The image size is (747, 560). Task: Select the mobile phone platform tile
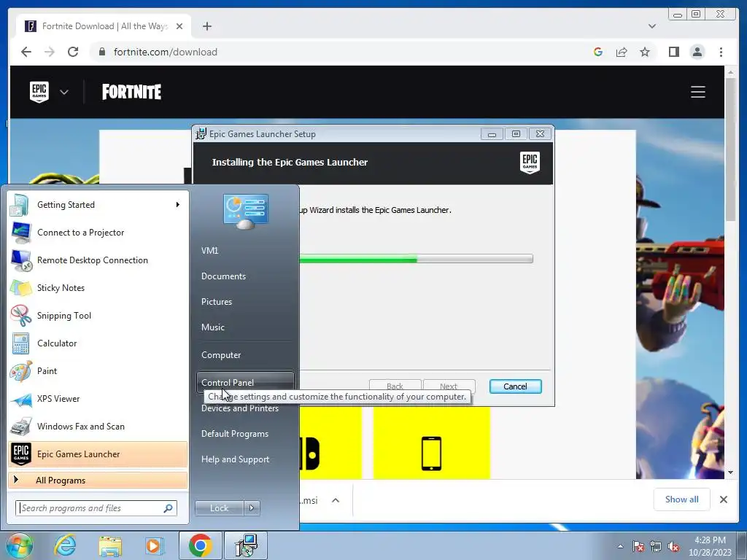click(432, 443)
